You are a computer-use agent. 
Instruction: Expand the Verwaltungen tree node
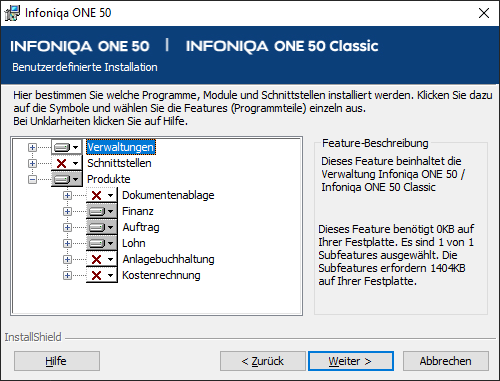(32, 147)
